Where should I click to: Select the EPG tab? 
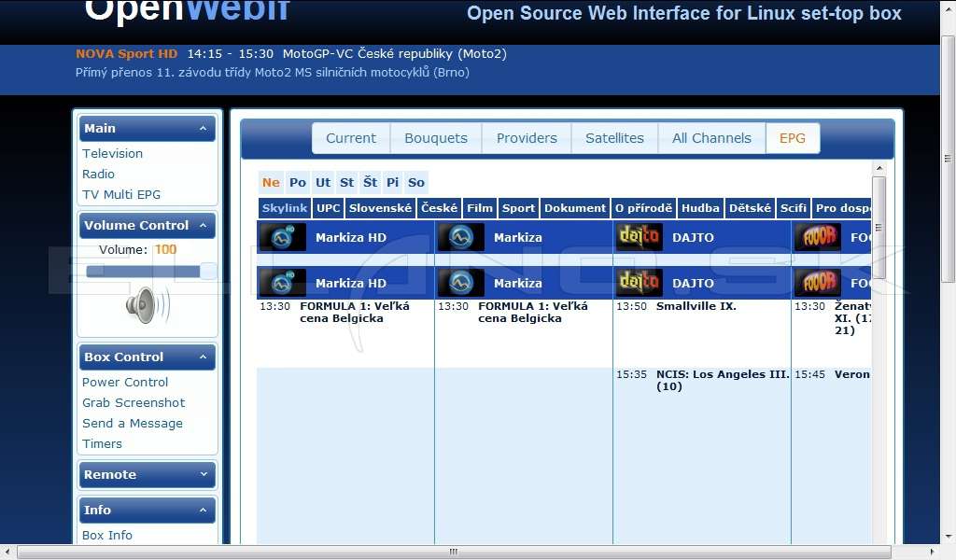coord(793,138)
